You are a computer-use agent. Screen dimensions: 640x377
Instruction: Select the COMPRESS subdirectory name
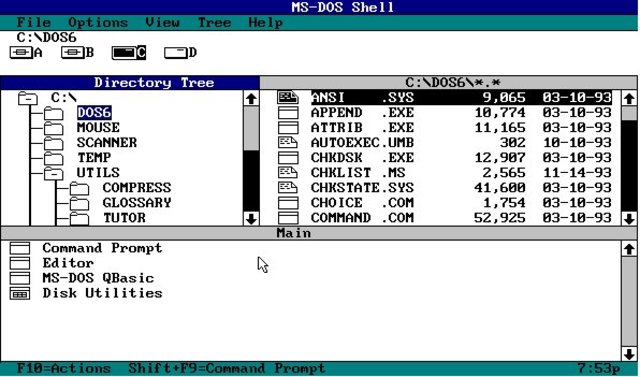[x=137, y=188]
